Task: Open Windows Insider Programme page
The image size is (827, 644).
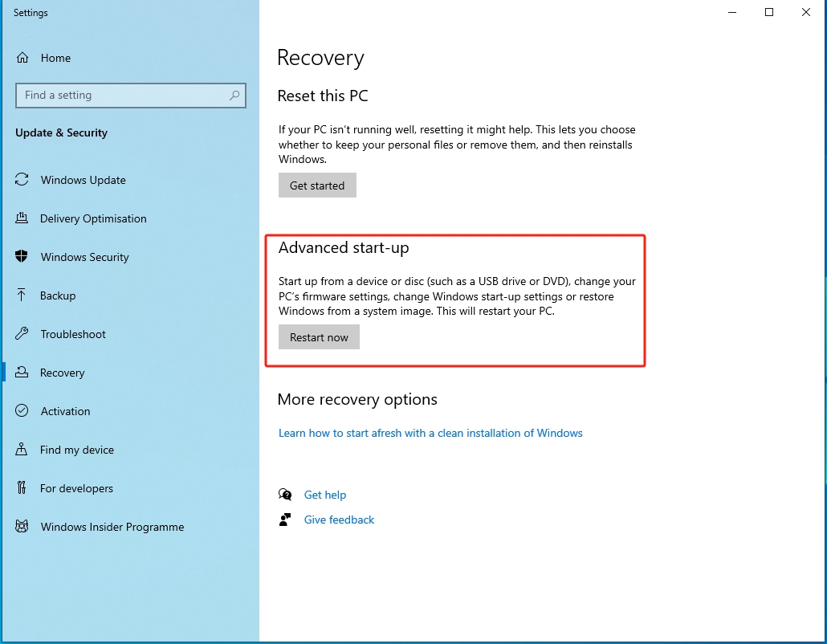Action: 112,527
